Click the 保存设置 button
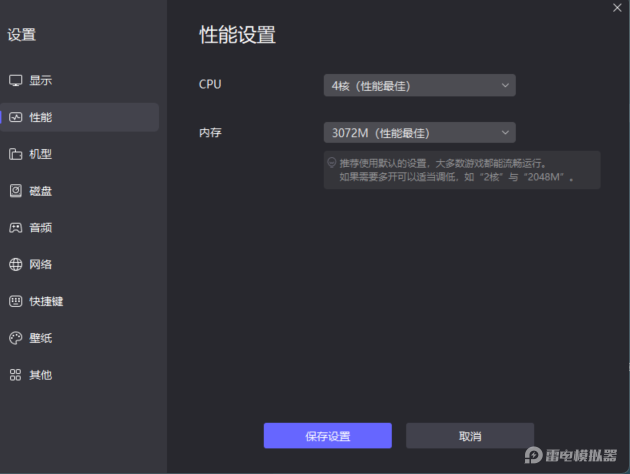This screenshot has width=630, height=474. [327, 435]
